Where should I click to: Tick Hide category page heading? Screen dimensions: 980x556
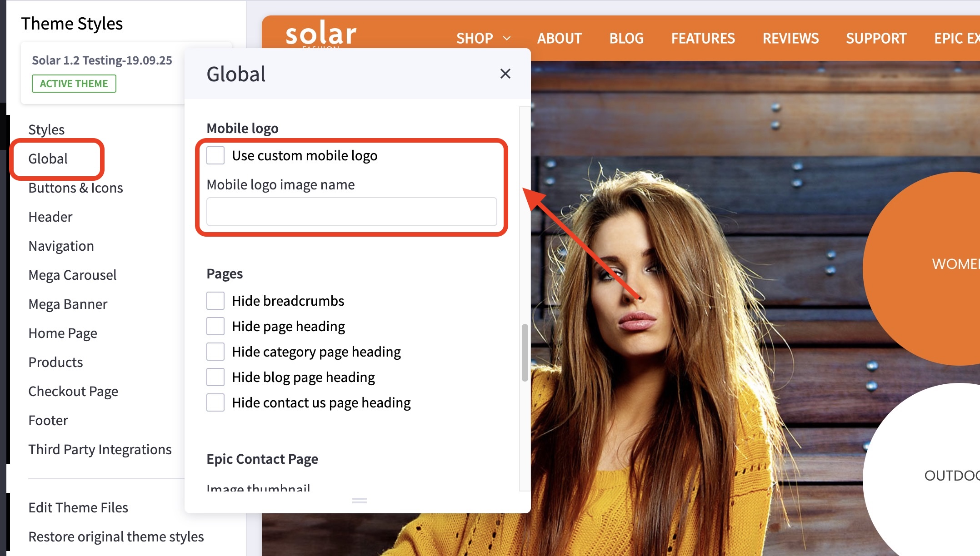click(x=215, y=352)
